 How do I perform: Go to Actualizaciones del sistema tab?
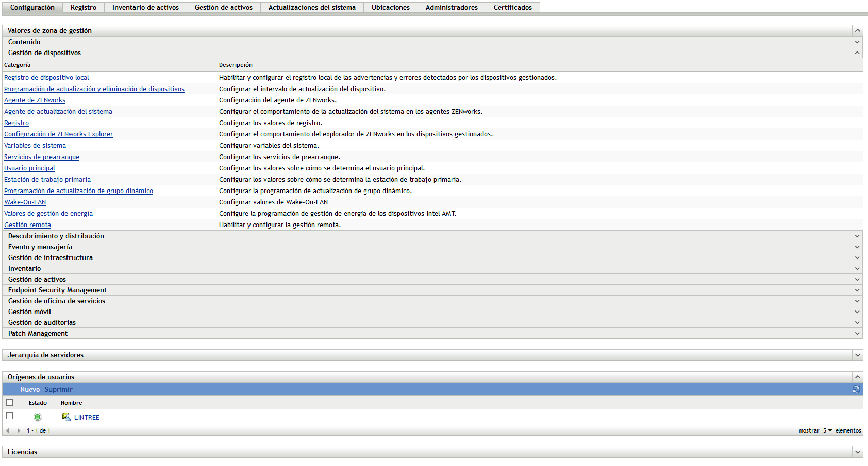(x=312, y=8)
